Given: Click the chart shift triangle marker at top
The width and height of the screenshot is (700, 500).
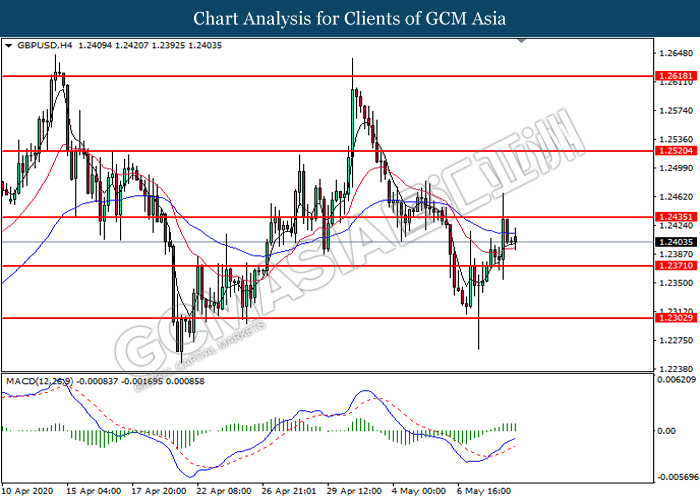Looking at the screenshot, I should click(x=521, y=41).
